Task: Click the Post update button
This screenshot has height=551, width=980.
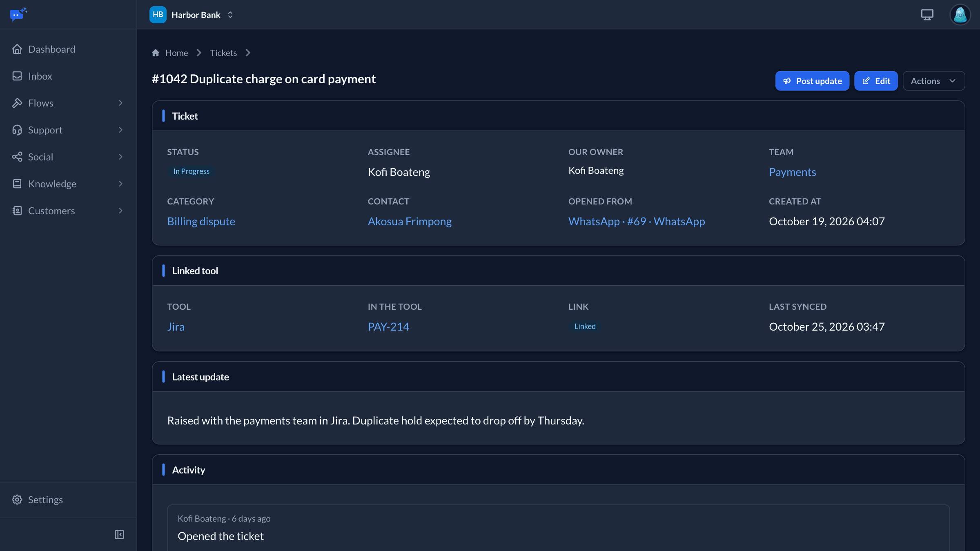Action: pyautogui.click(x=812, y=81)
